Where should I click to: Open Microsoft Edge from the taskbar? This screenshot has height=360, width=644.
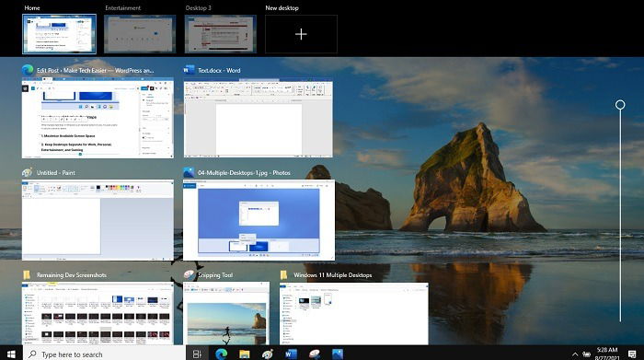coord(221,354)
